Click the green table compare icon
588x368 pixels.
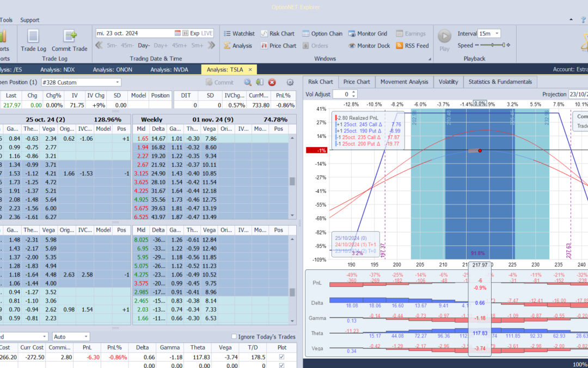(260, 82)
